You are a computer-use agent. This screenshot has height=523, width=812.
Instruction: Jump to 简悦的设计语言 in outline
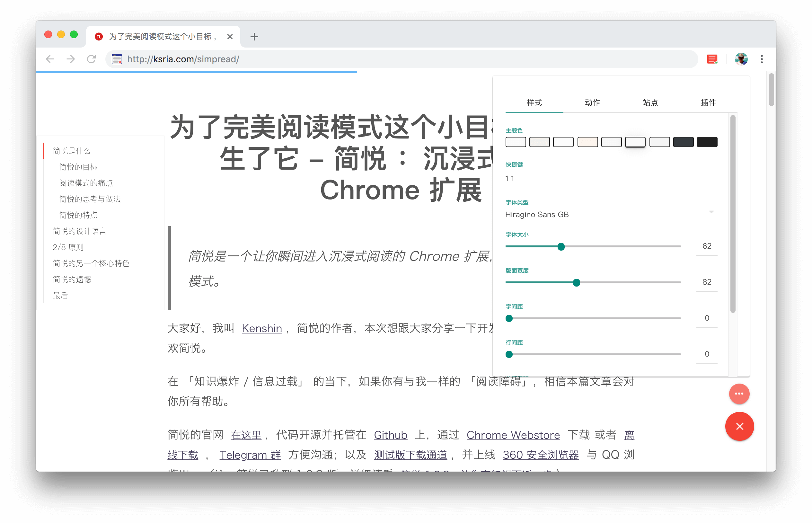pyautogui.click(x=79, y=231)
